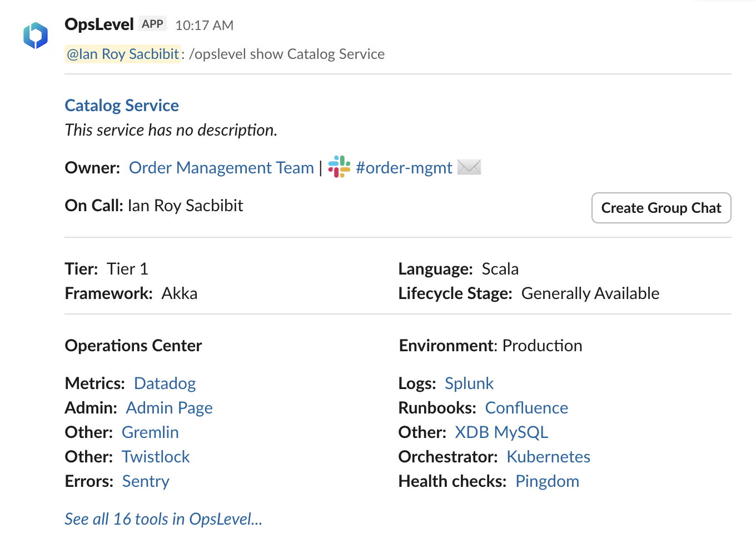The image size is (756, 548).
Task: Open the Kubernetes orchestrator link
Action: 548,457
